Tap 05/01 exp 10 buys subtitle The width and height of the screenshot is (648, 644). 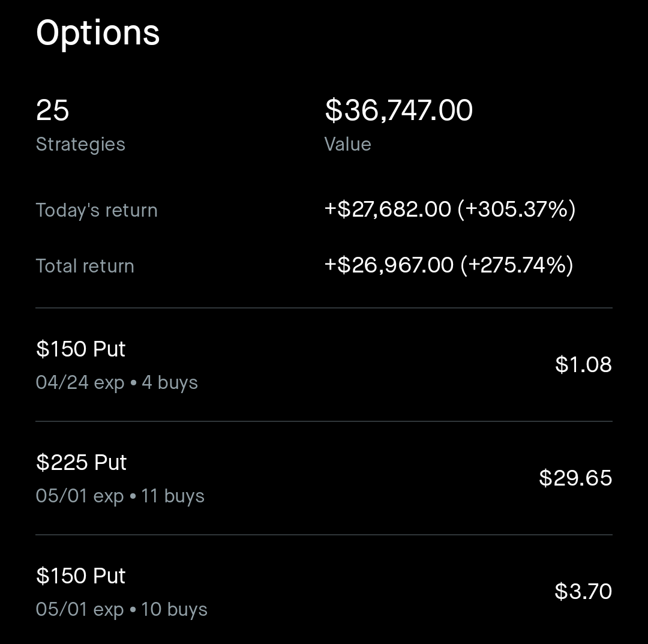tap(121, 610)
